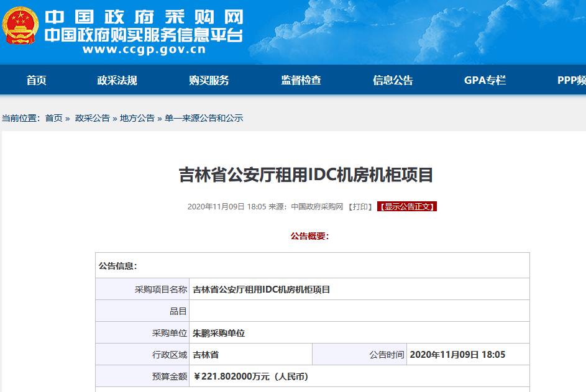Click the red 【显示公告正文】 button
Image resolution: width=586 pixels, height=392 pixels.
tap(407, 207)
